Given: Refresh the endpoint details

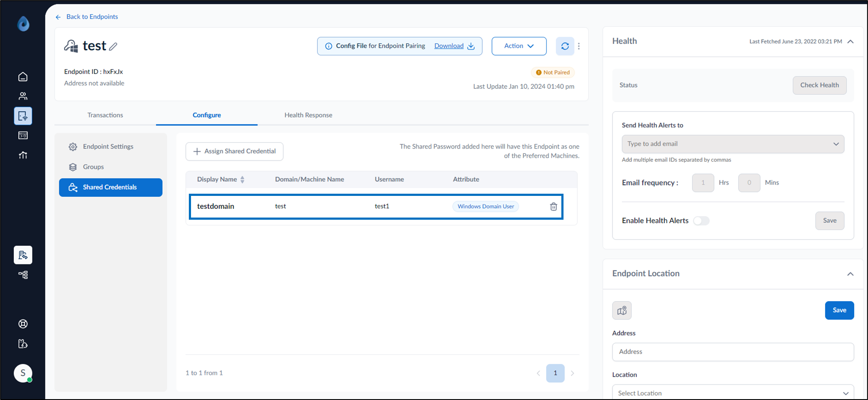Looking at the screenshot, I should click(565, 46).
